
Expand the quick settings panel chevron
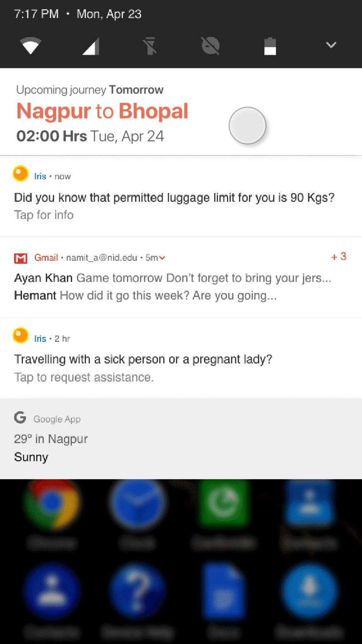[x=331, y=45]
